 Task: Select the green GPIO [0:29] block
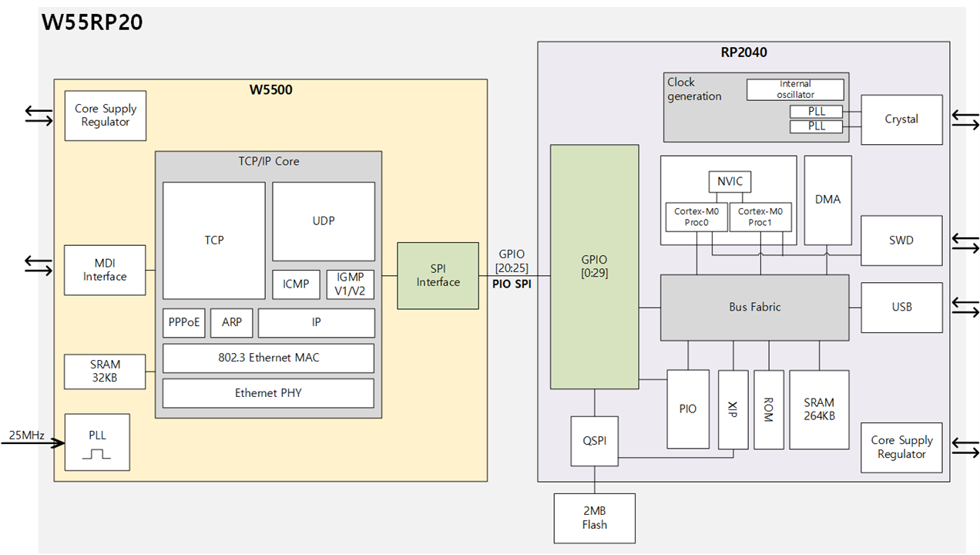595,267
